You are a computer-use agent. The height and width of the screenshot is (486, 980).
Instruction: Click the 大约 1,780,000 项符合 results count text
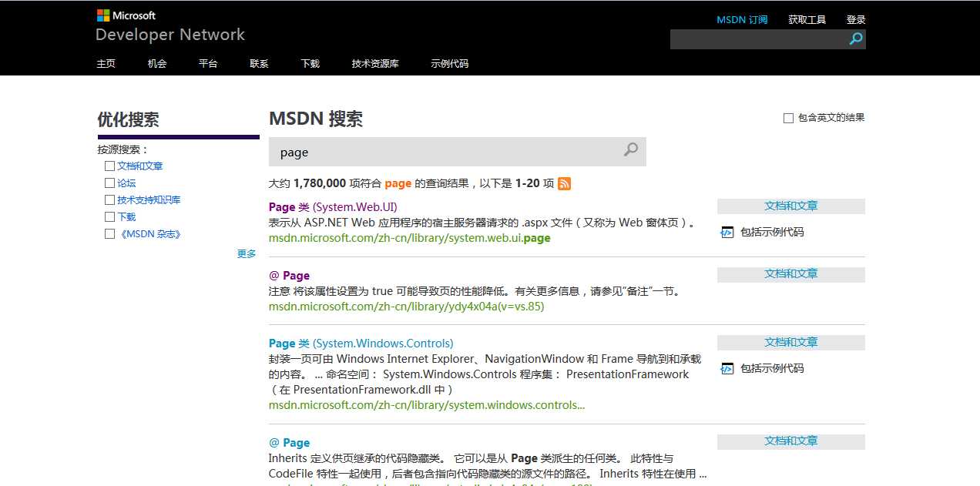411,183
